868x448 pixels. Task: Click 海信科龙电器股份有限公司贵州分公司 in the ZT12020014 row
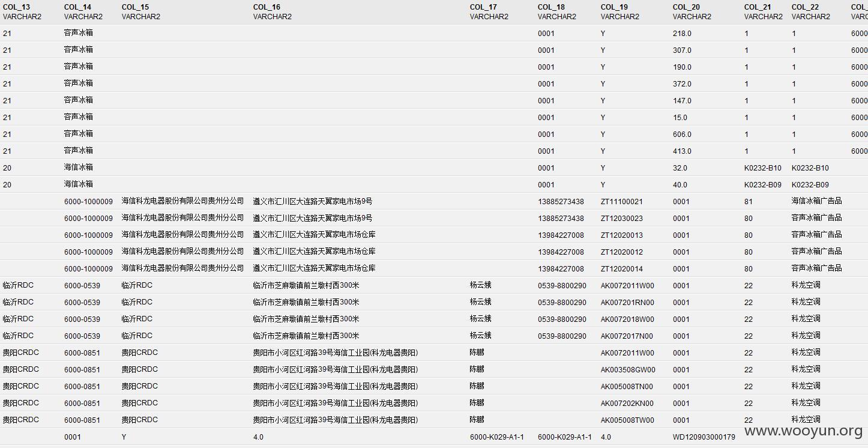[x=183, y=268]
